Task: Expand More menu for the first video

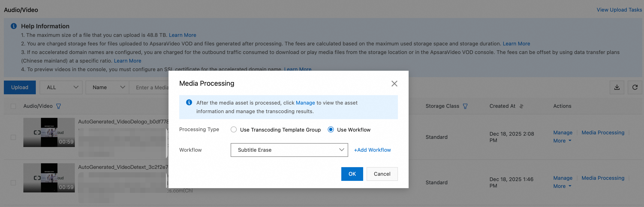Action: click(x=562, y=141)
